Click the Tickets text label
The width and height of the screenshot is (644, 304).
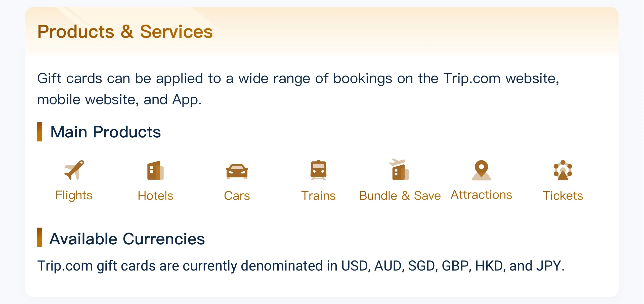click(563, 196)
